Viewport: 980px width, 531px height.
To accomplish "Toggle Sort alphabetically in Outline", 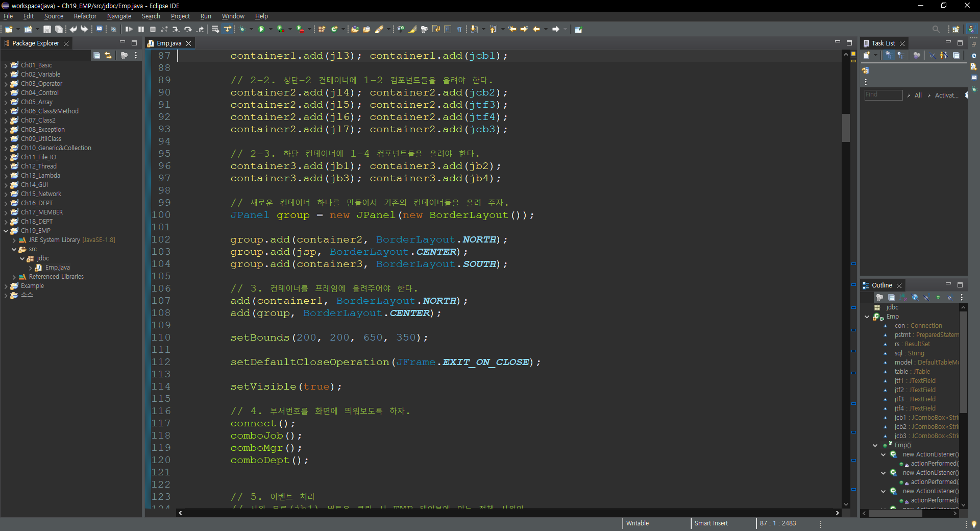I will (903, 297).
